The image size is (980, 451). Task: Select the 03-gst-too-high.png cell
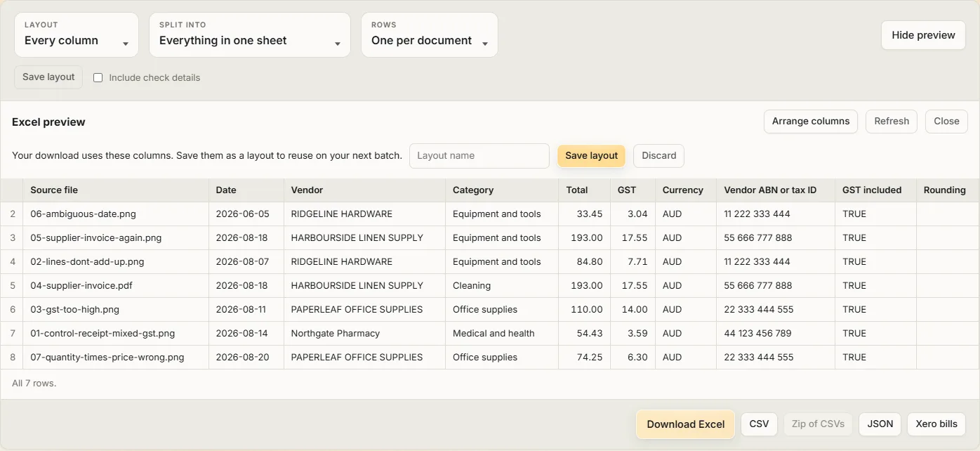116,310
